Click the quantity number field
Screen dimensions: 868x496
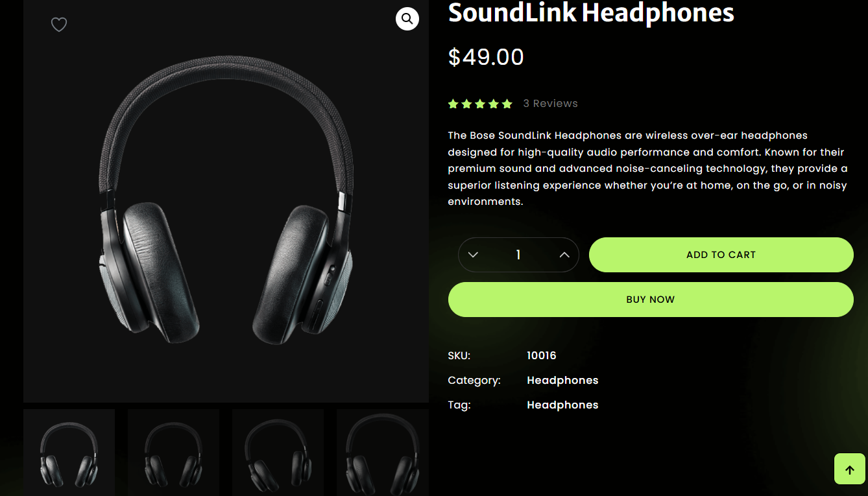point(518,255)
